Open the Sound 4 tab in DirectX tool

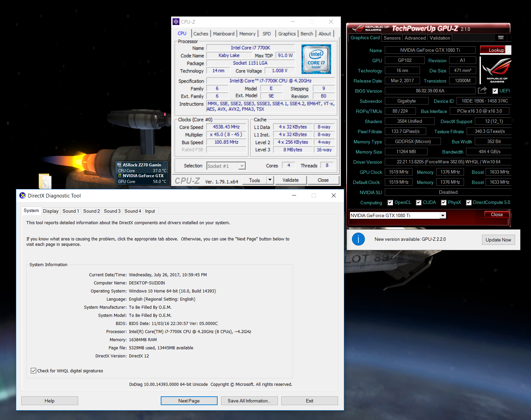(133, 211)
